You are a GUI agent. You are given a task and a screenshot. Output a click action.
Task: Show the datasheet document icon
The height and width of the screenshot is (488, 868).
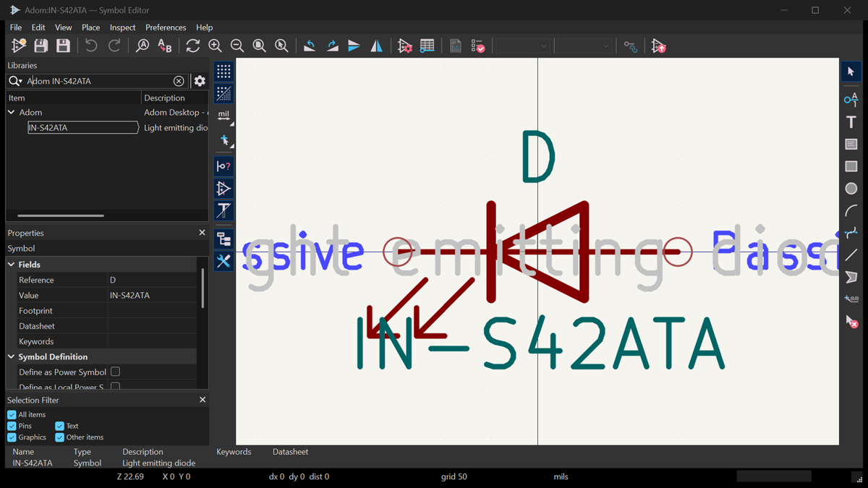coord(455,46)
